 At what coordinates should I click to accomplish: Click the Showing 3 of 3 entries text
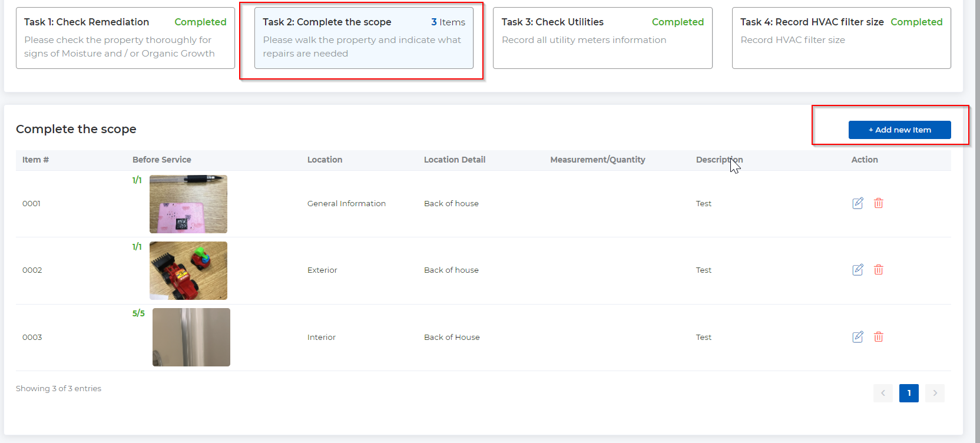[x=58, y=388]
